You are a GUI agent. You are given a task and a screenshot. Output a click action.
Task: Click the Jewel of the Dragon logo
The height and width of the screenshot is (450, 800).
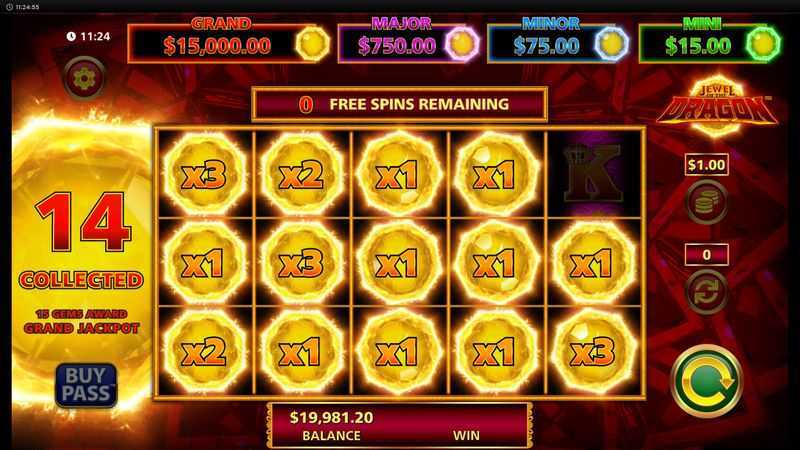coord(716,106)
